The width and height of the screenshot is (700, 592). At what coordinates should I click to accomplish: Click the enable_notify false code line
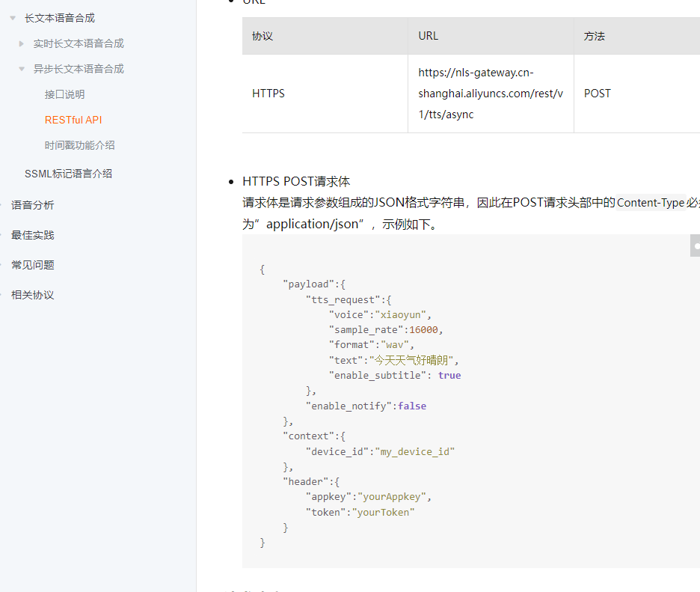[x=366, y=406]
